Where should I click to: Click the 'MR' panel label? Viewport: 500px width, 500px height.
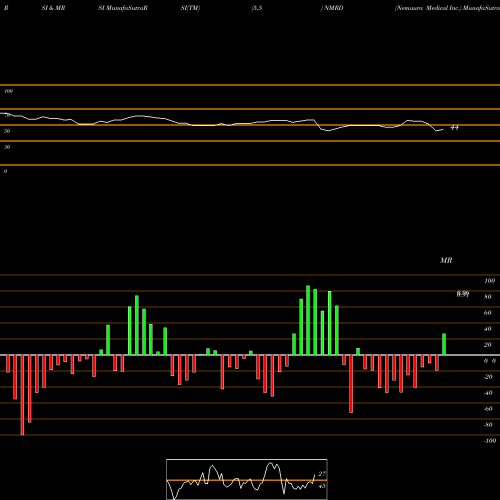point(446,260)
